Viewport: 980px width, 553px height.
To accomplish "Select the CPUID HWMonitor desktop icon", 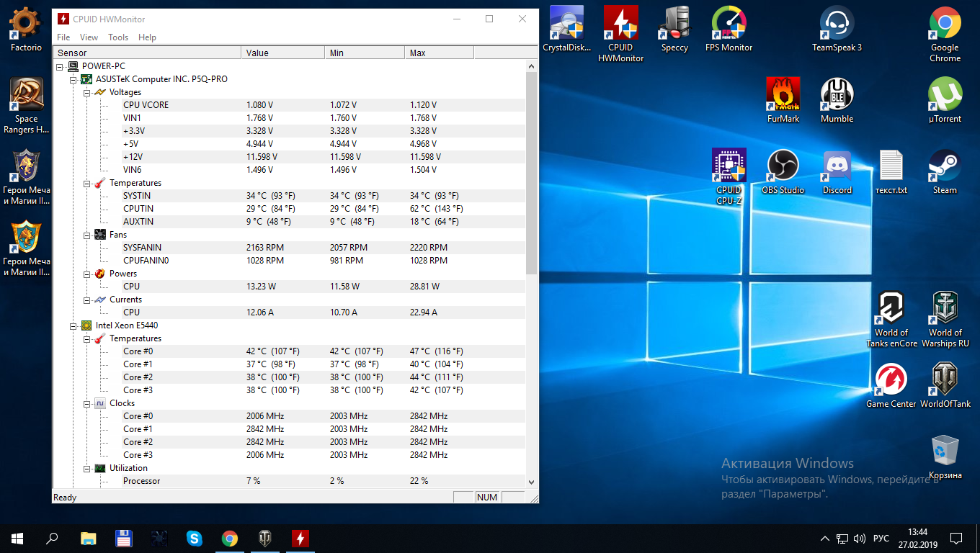I will tap(620, 34).
